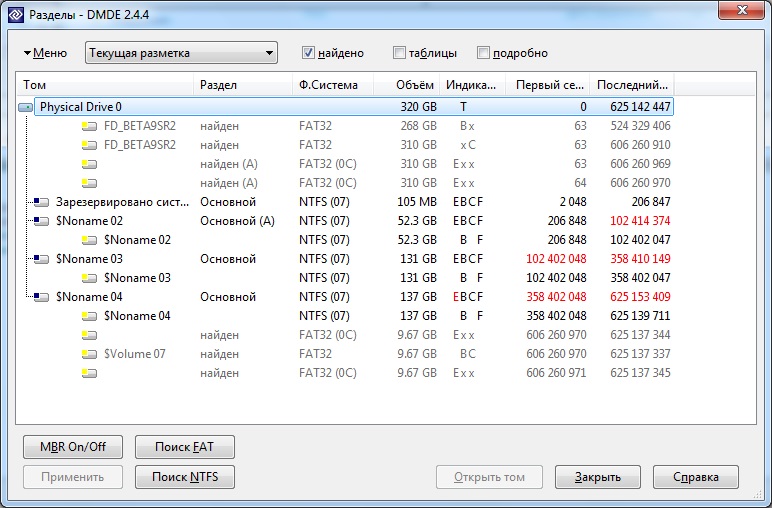Enable the подробно checkbox

coord(484,53)
